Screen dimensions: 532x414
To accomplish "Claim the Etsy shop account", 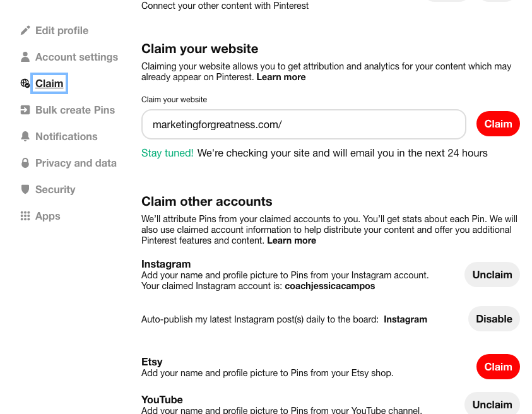I will click(497, 367).
